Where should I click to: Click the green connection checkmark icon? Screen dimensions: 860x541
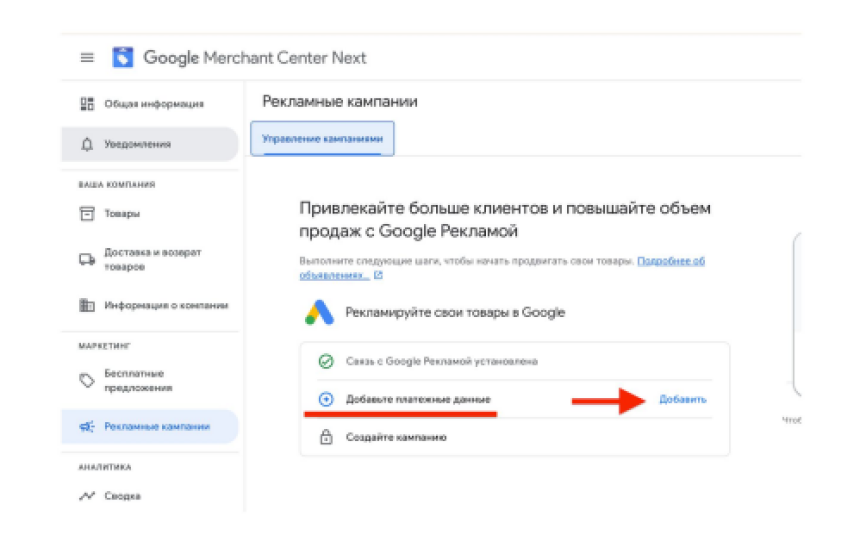(326, 361)
